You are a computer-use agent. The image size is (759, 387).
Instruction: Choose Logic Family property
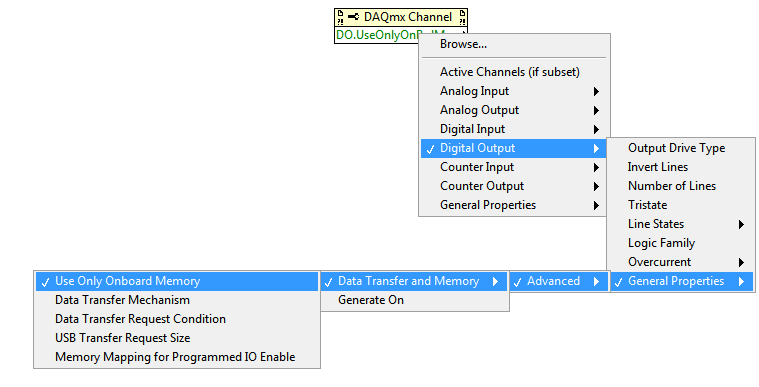(681, 243)
